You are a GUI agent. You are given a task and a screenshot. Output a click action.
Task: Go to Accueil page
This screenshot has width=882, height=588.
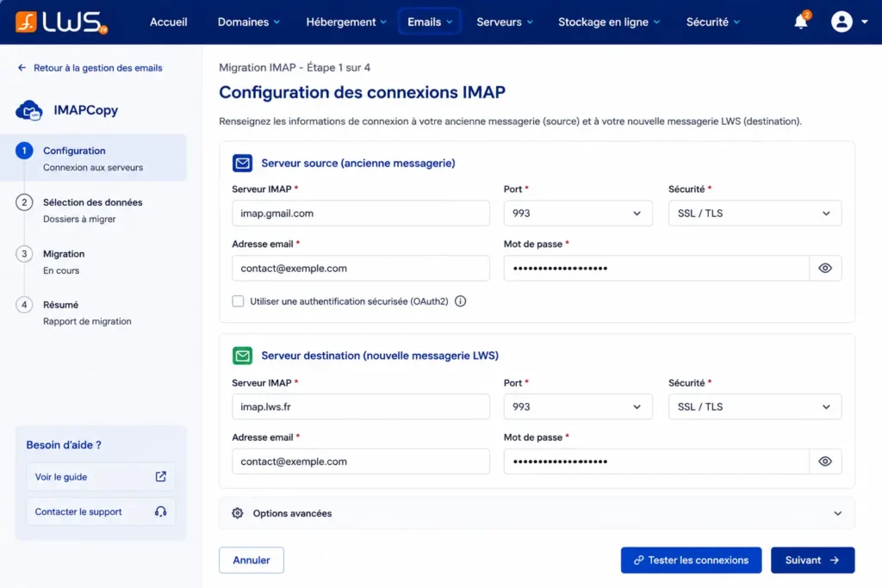click(x=168, y=22)
